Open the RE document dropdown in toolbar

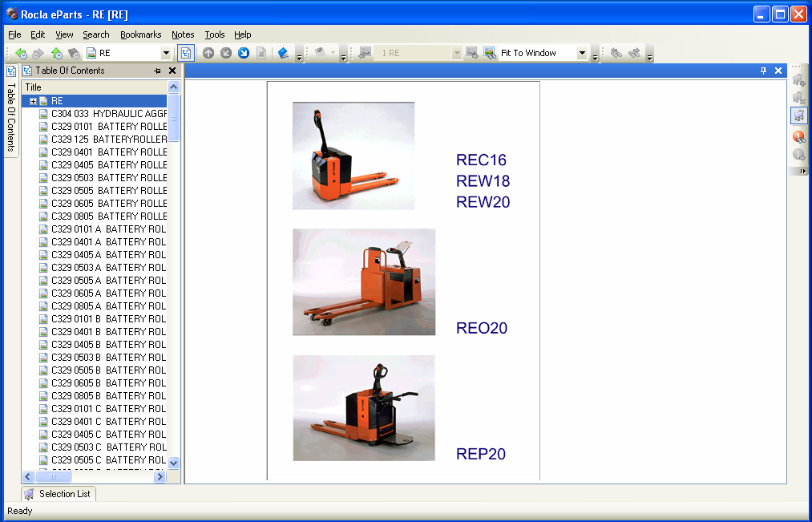(x=166, y=53)
